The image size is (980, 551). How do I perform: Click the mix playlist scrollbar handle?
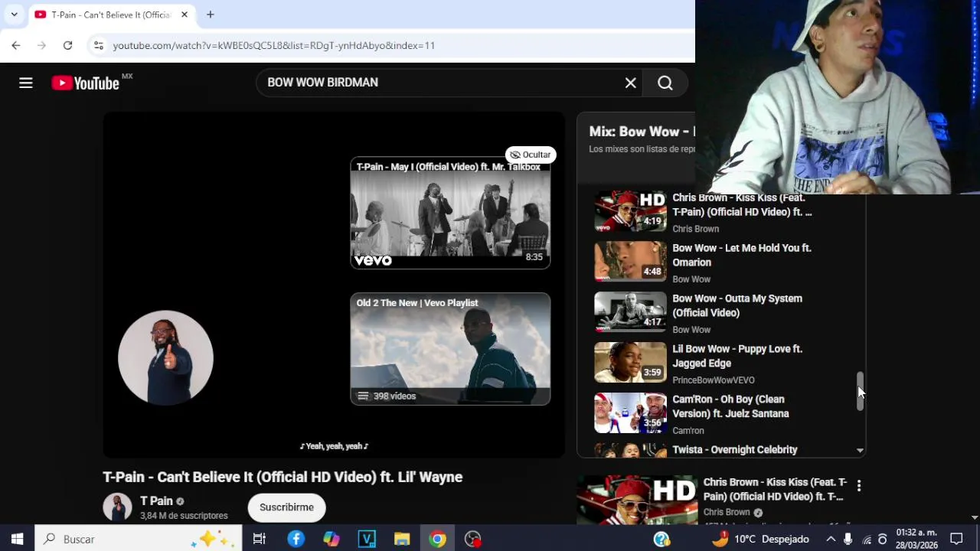[860, 391]
